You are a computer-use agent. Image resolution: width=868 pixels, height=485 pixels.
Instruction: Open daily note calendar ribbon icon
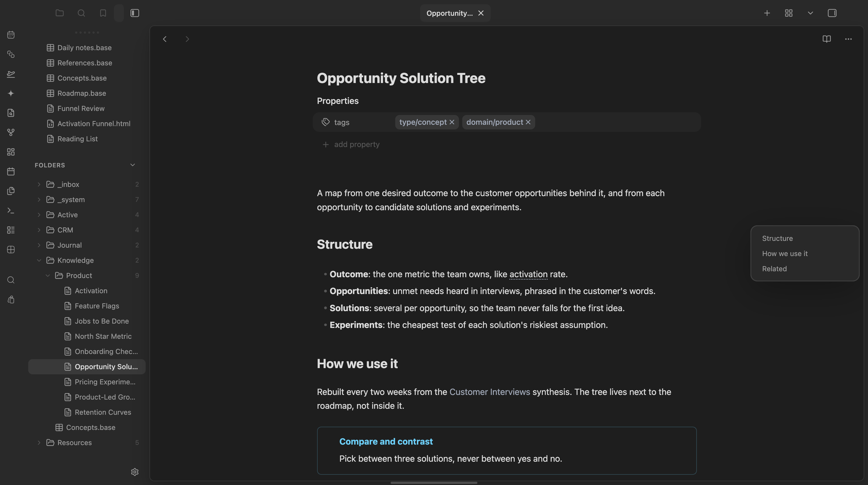tap(11, 35)
